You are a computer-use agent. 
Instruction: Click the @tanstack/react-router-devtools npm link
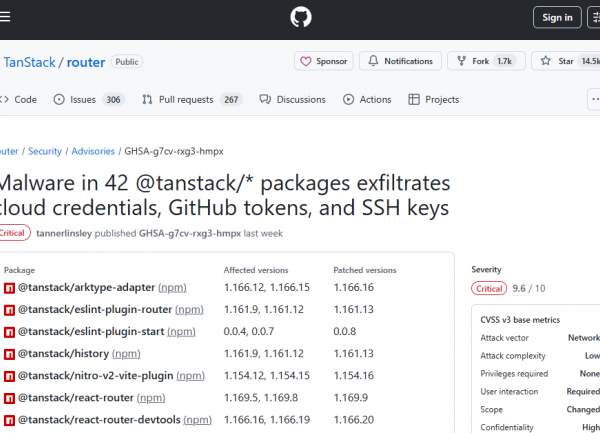197,420
